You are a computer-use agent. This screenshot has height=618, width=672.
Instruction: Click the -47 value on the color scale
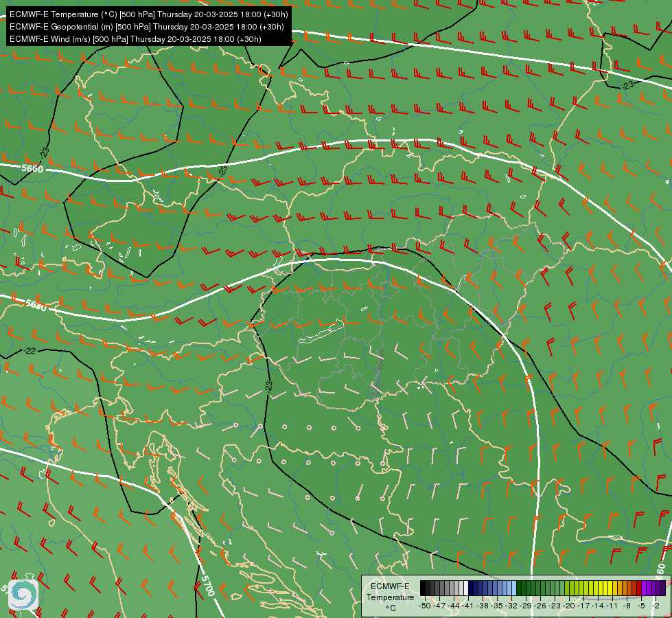point(439,606)
